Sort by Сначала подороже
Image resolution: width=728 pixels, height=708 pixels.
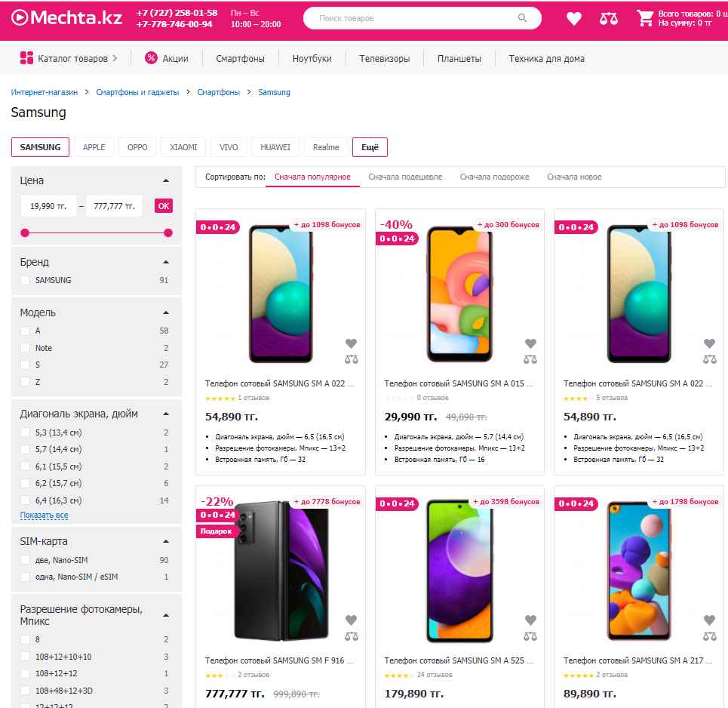coord(494,177)
